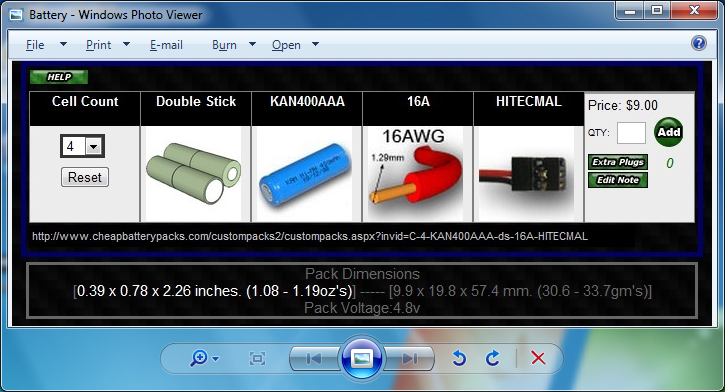The image size is (725, 392).
Task: Go to the next photo
Action: (410, 358)
